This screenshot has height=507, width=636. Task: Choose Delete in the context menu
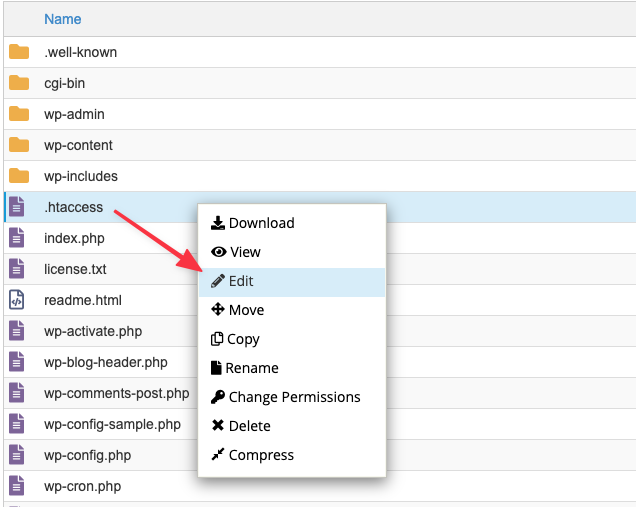(292, 426)
